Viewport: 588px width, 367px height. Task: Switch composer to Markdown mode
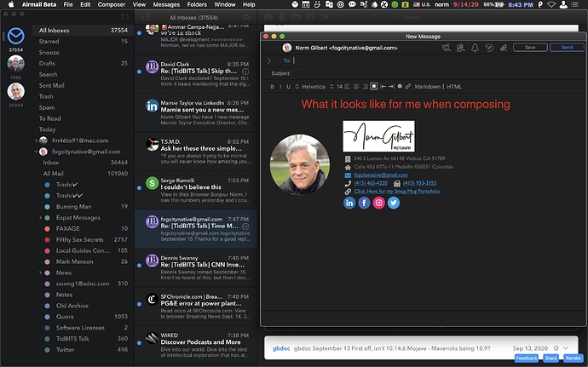(x=428, y=87)
